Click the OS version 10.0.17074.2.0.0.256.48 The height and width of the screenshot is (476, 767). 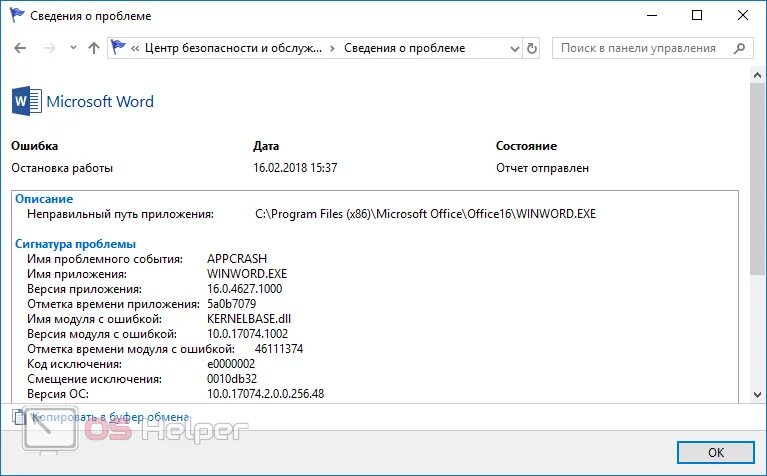point(266,394)
